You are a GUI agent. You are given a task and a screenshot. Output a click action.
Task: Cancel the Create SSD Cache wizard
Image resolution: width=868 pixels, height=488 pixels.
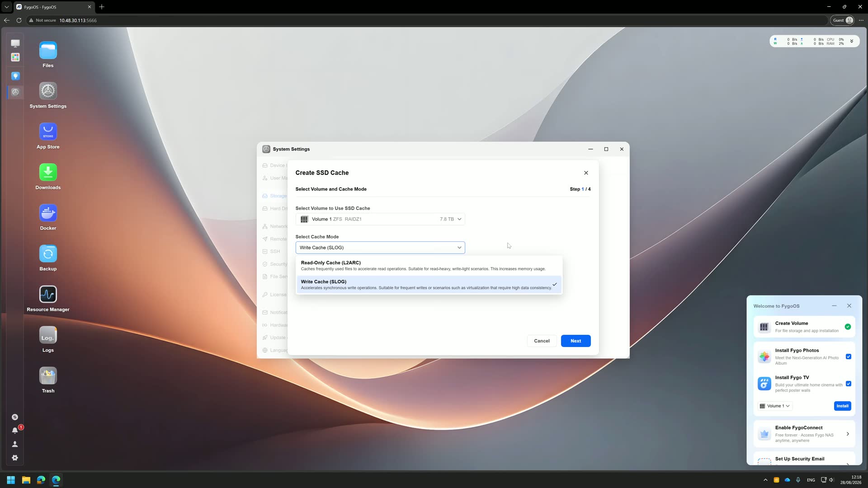[542, 341]
